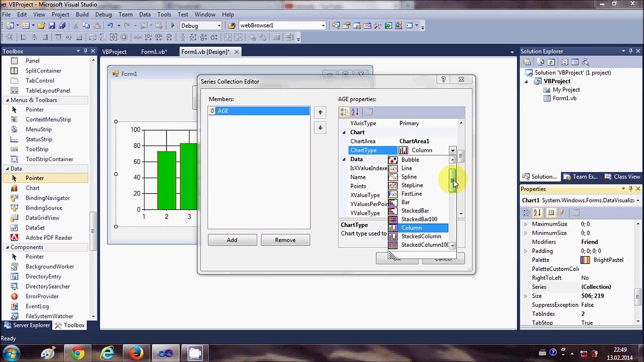The height and width of the screenshot is (362, 644).
Task: Collapse the Chart property category
Action: tap(344, 132)
